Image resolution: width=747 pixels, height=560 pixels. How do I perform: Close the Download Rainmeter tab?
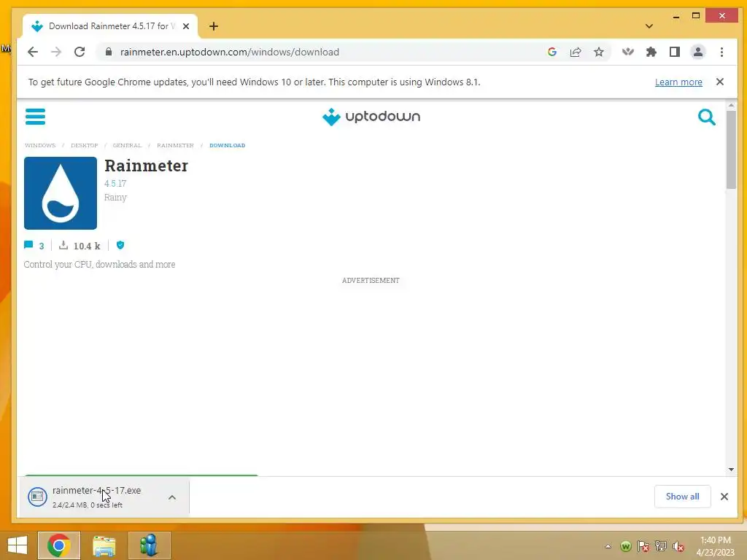(186, 26)
